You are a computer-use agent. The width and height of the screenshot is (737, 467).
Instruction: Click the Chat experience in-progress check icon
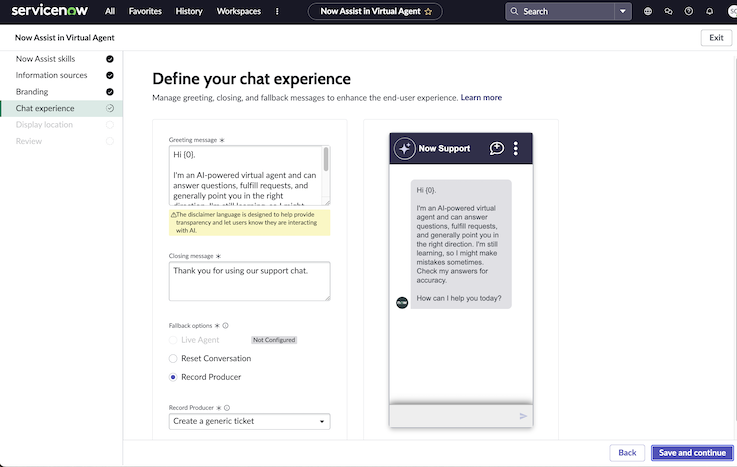pyautogui.click(x=110, y=108)
